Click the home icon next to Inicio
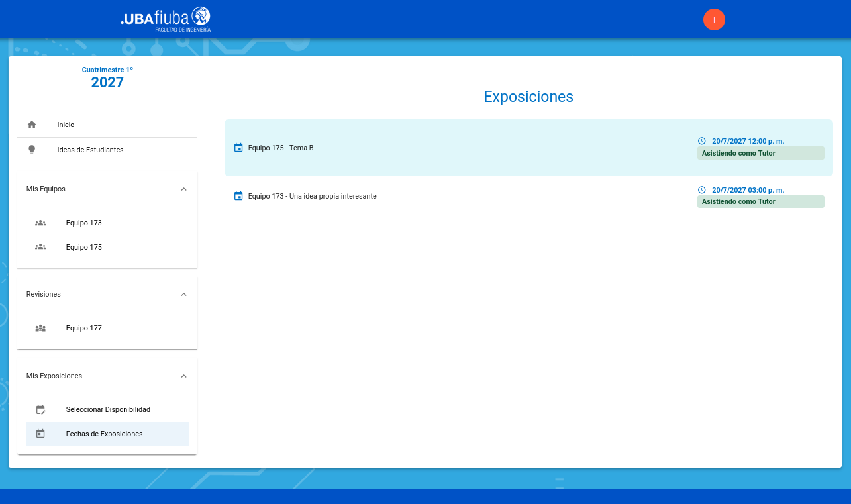Viewport: 851px width, 504px height. [32, 125]
